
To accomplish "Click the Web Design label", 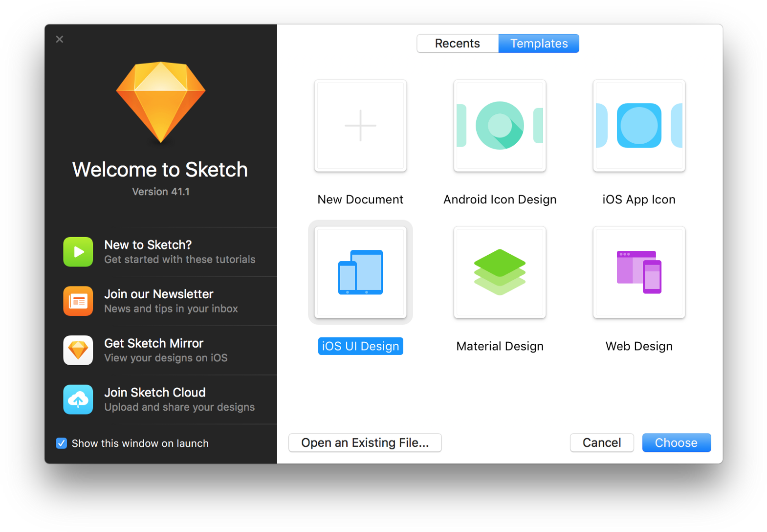I will (x=639, y=346).
